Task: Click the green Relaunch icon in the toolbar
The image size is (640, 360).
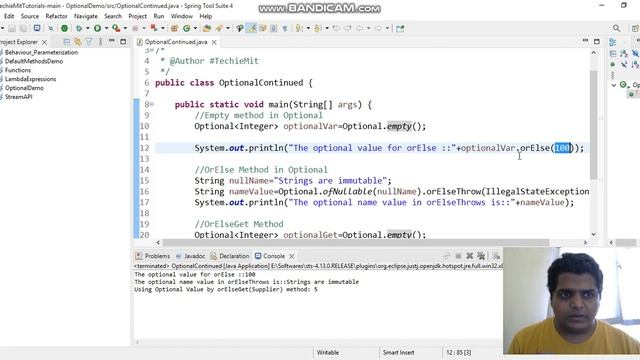Action: point(64,28)
